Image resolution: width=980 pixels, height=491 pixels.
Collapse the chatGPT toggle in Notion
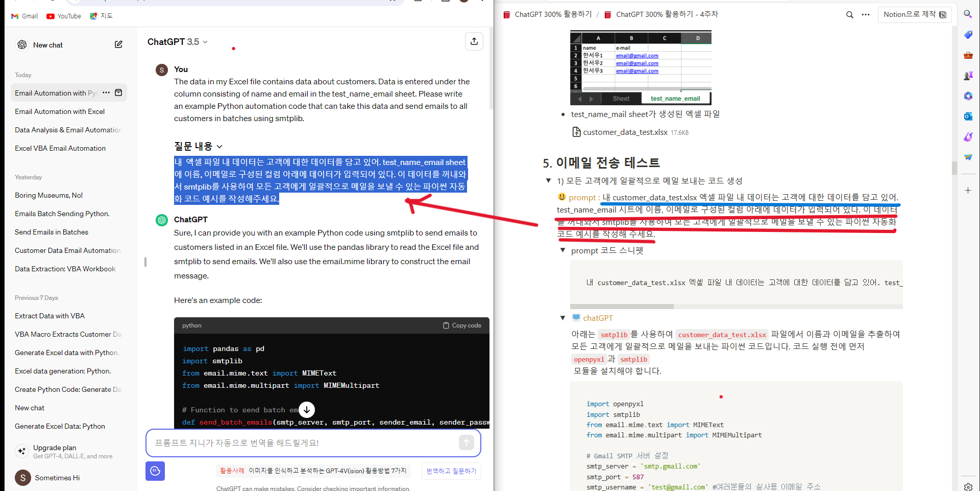[x=562, y=318]
